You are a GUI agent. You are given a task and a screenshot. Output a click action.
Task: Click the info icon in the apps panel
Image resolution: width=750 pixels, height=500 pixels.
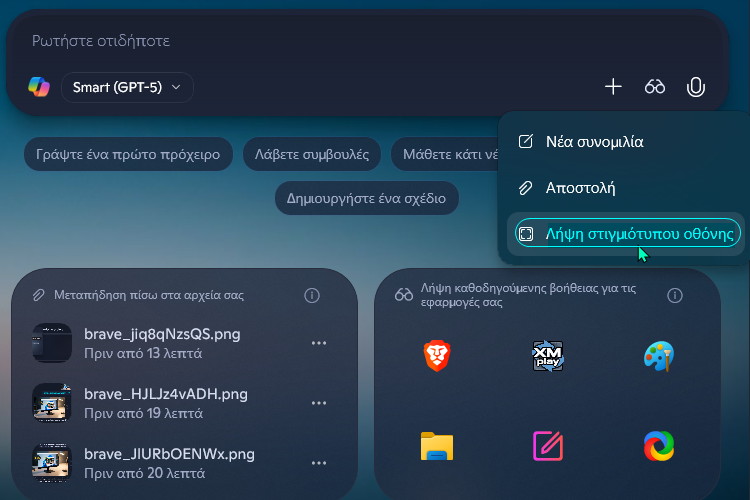(675, 295)
